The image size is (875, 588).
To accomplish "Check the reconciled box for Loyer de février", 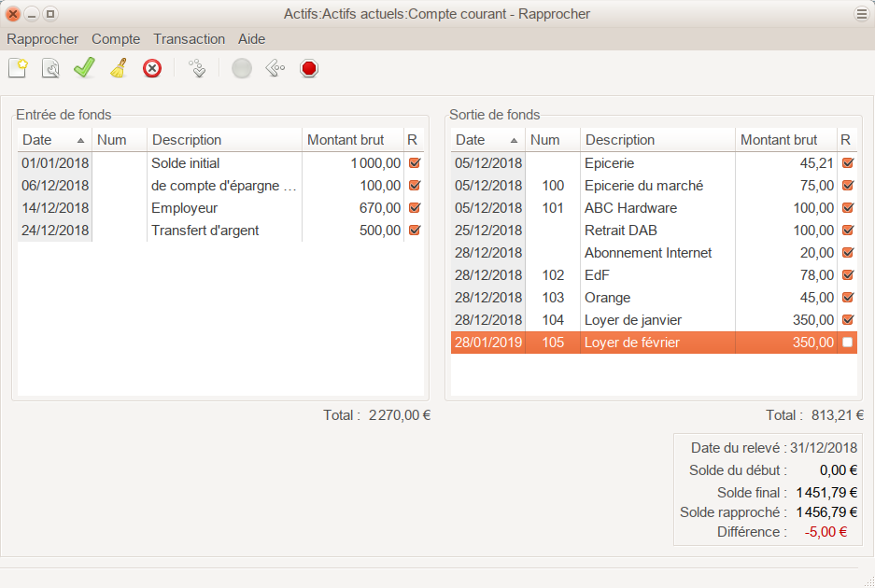I will tap(847, 343).
